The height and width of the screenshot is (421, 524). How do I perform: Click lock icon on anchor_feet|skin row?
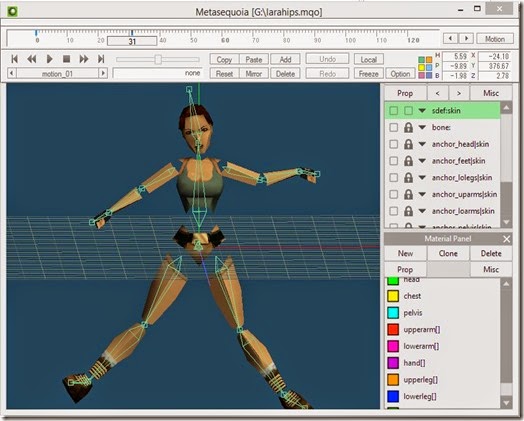408,161
